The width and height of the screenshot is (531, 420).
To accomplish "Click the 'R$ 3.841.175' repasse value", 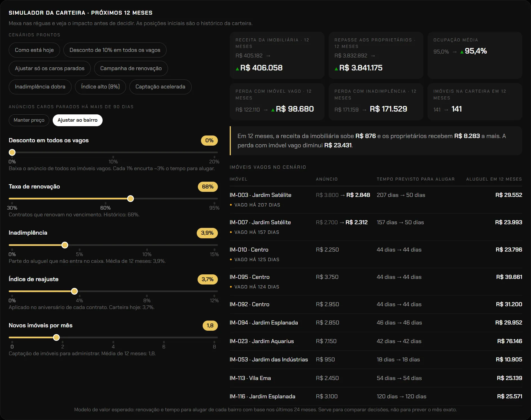I will click(361, 68).
